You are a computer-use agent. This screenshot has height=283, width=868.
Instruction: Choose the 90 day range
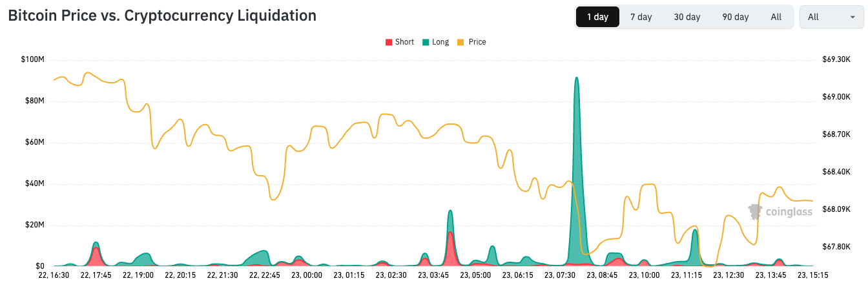(x=736, y=17)
